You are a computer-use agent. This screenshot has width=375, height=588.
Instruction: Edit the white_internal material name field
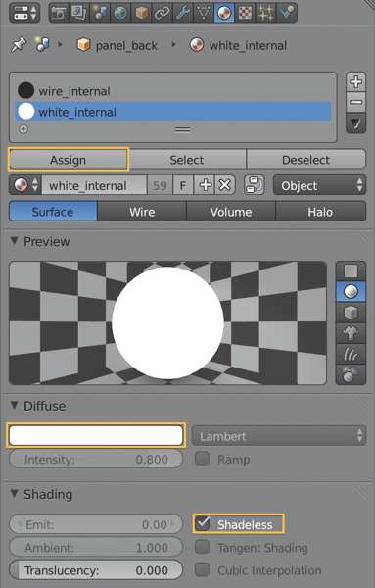tap(94, 185)
